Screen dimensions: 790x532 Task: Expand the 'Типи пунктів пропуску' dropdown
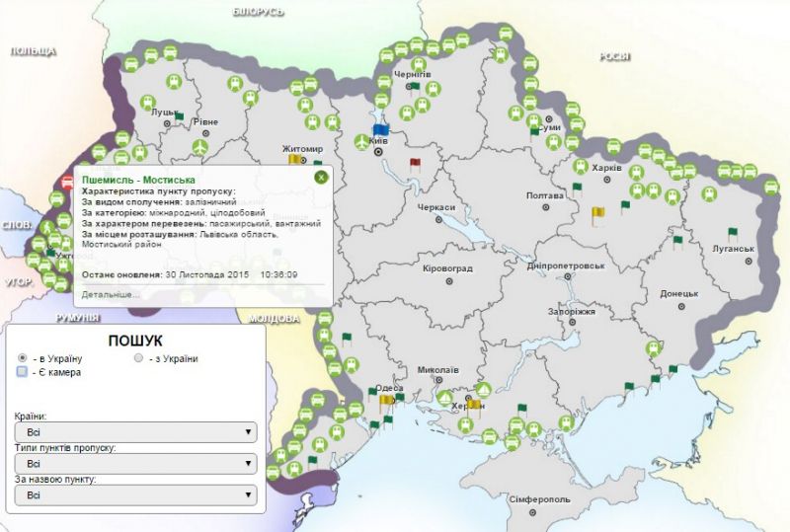pyautogui.click(x=136, y=463)
